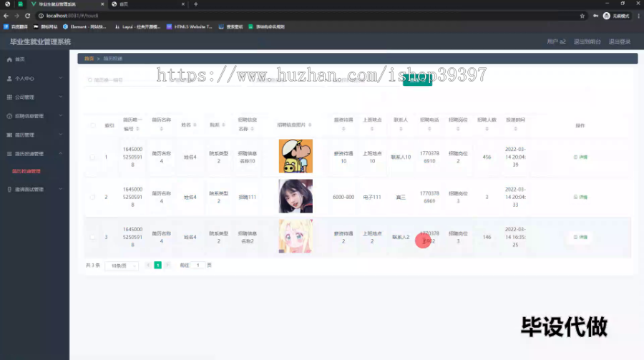Switch to the 毕业生就业管理系统 browser tab
Screen dimensions: 644x360
[67, 4]
